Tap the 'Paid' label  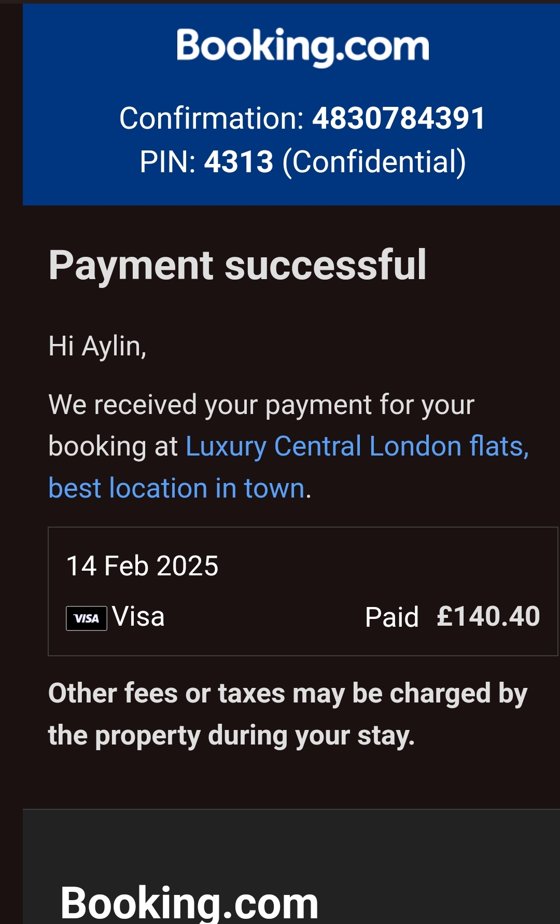(391, 617)
